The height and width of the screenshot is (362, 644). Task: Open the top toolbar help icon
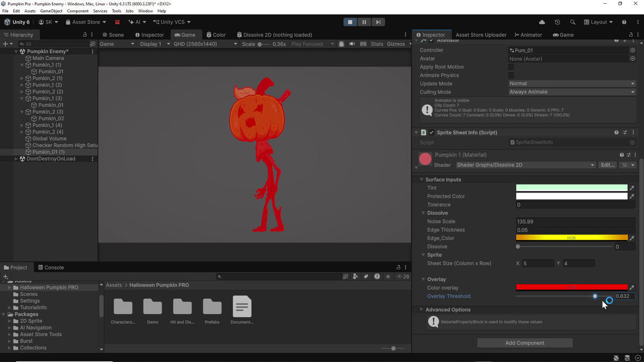tap(624, 22)
